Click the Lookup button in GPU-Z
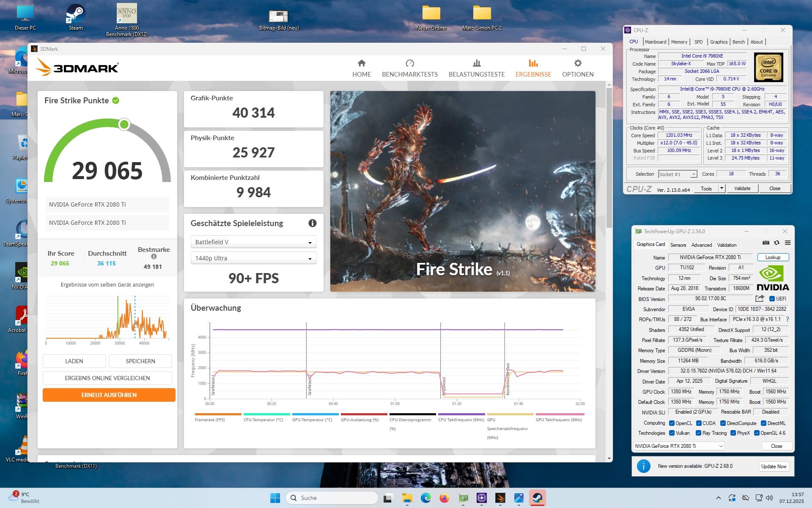The image size is (812, 508). (772, 257)
